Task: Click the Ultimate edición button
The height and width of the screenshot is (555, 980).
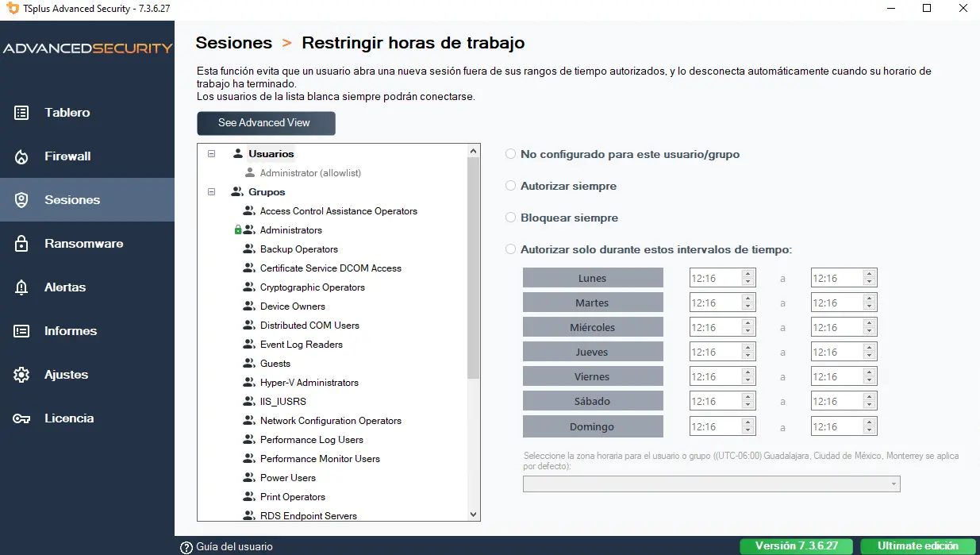Action: tap(917, 546)
